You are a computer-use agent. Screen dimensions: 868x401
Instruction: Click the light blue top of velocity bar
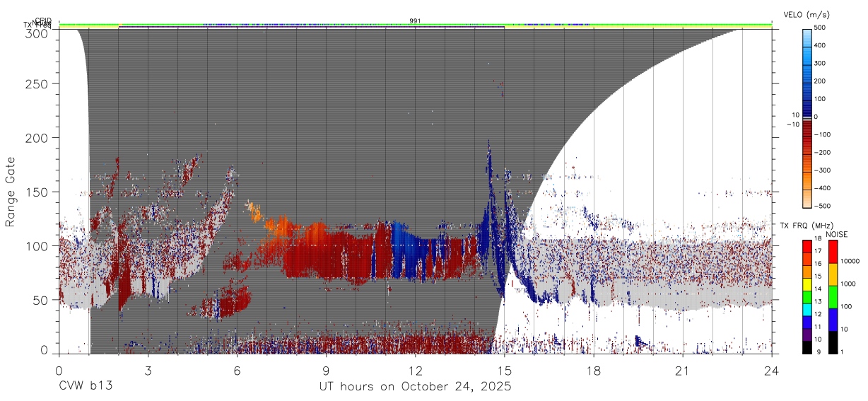click(808, 37)
